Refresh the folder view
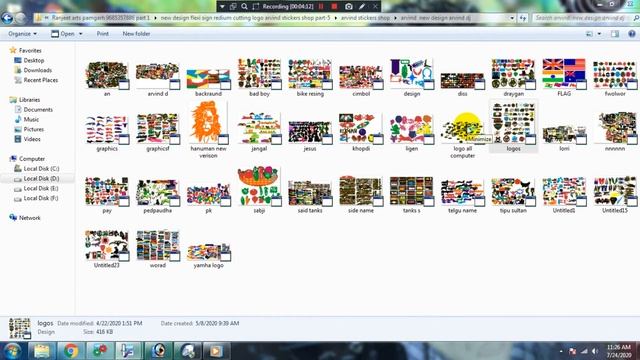This screenshot has width=640, height=360. (523, 18)
